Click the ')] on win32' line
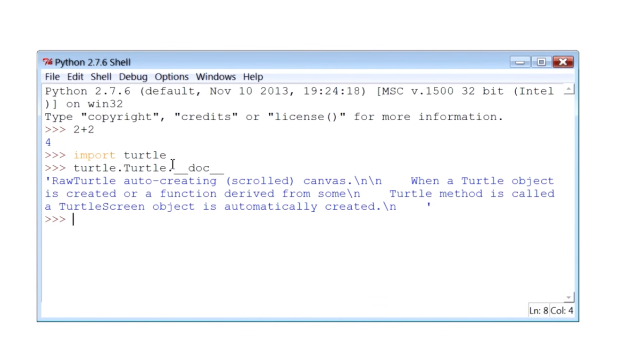This screenshot has height=362, width=644. 84,104
